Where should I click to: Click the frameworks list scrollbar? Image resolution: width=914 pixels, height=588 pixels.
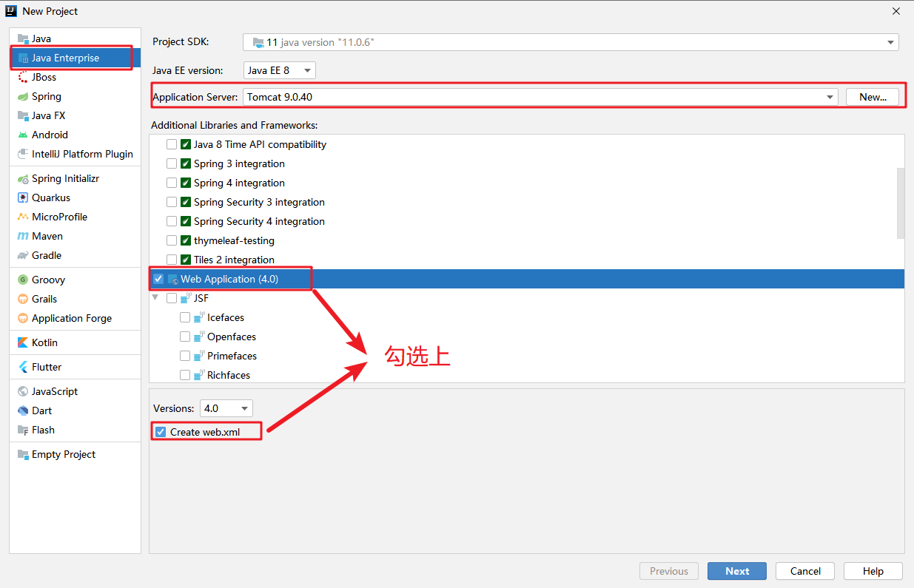[901, 203]
